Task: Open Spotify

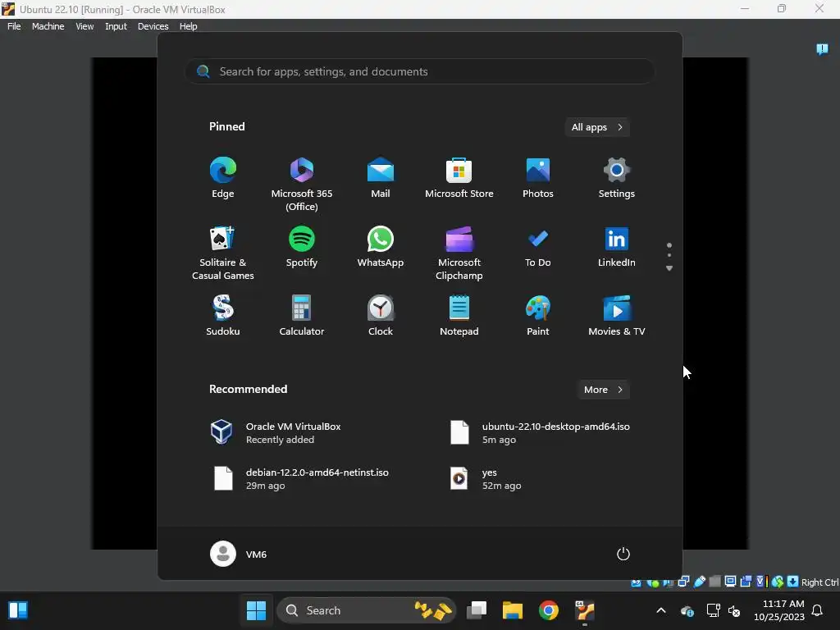Action: [x=302, y=247]
